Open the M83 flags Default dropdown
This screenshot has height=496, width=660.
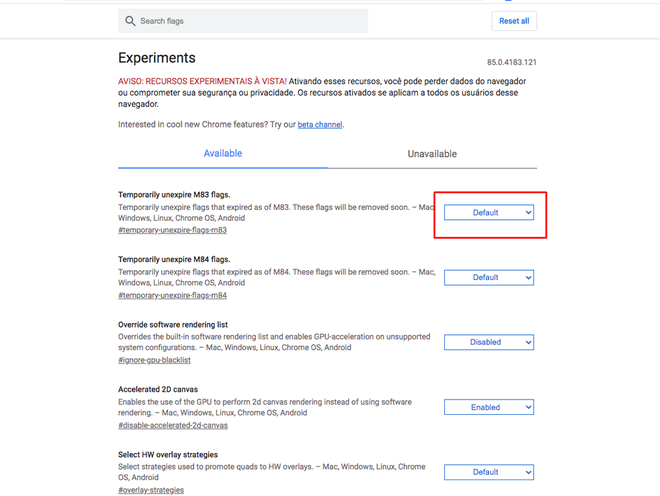[x=489, y=213]
